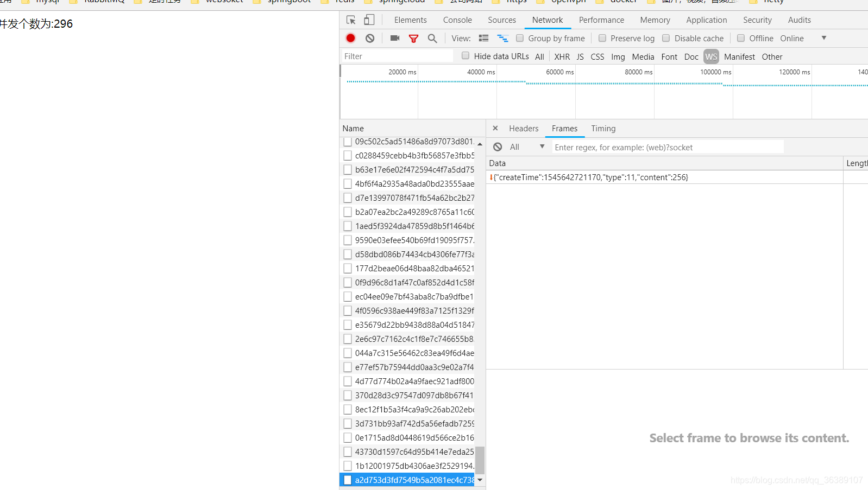Open the Application tab
Viewport: 868px width, 490px height.
coord(706,20)
